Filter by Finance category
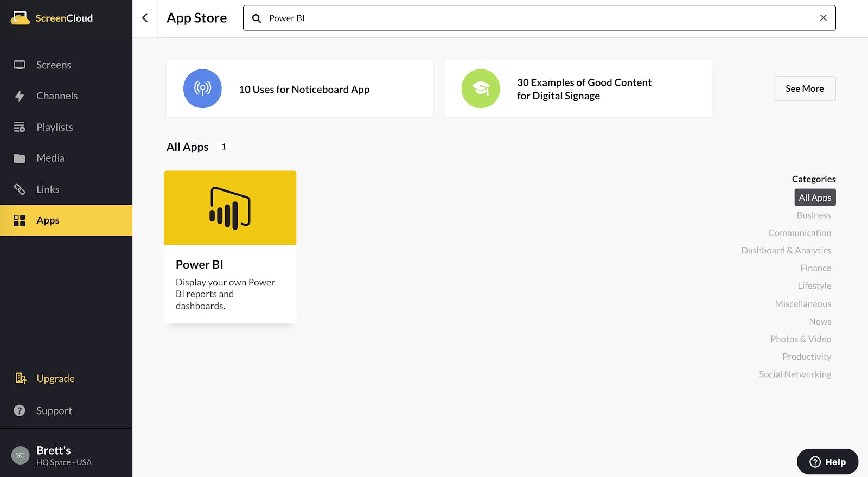The image size is (868, 477). 815,268
